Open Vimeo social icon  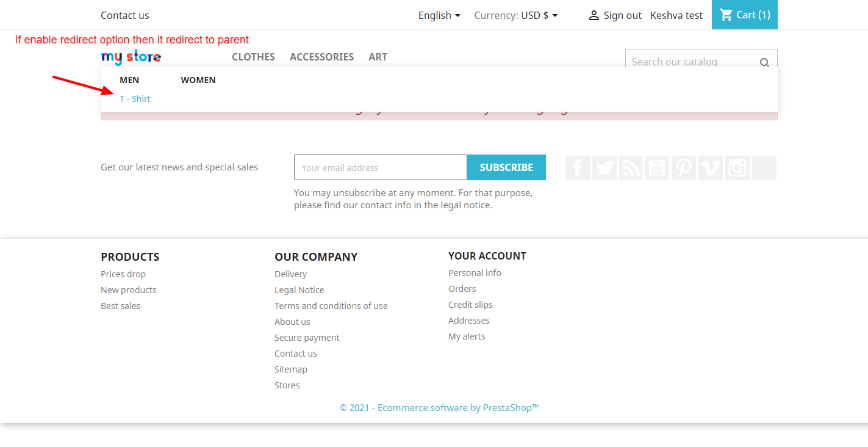pyautogui.click(x=711, y=168)
